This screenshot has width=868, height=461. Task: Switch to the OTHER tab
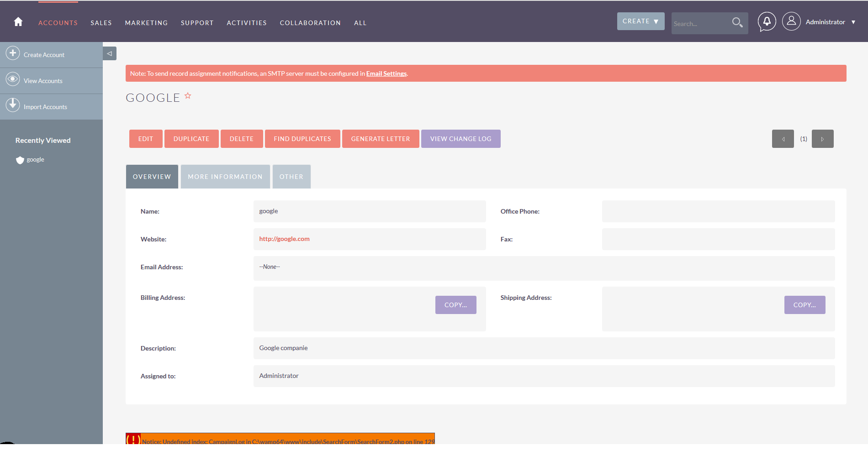[291, 177]
